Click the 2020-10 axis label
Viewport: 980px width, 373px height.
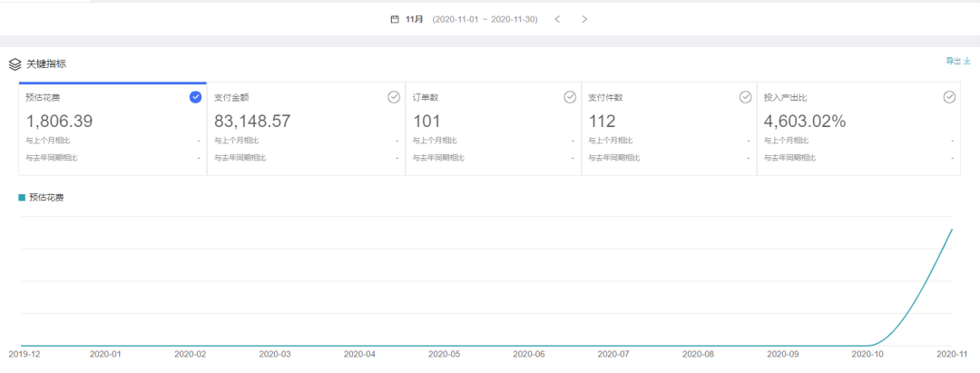pyautogui.click(x=867, y=354)
